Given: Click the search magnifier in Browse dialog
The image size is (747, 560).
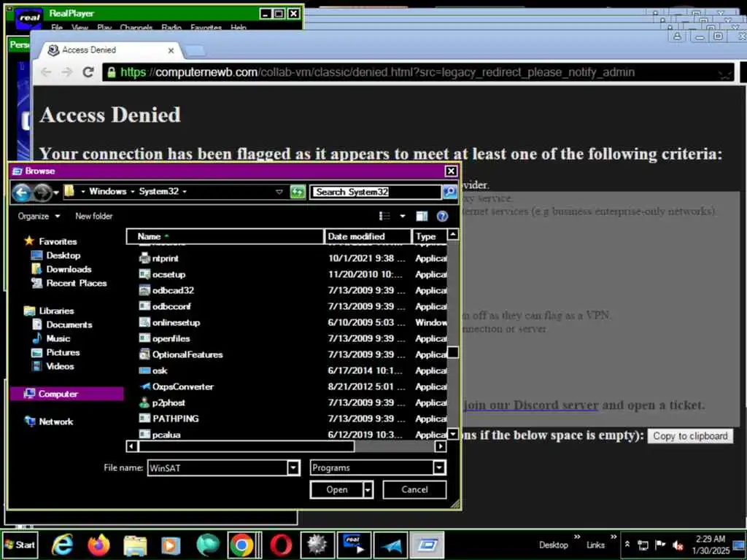Looking at the screenshot, I should click(x=449, y=192).
